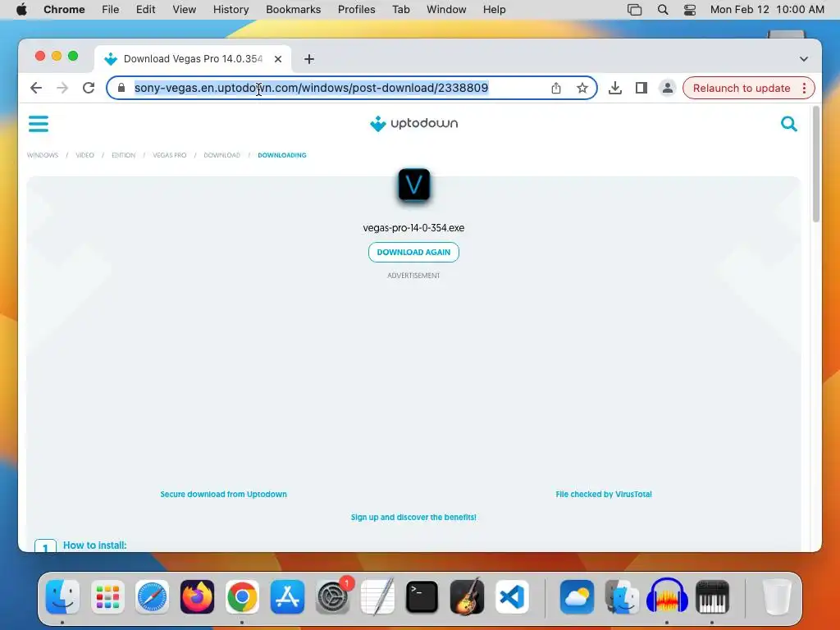
Task: Open VEGAS PRO breadcrumb link
Action: (170, 155)
